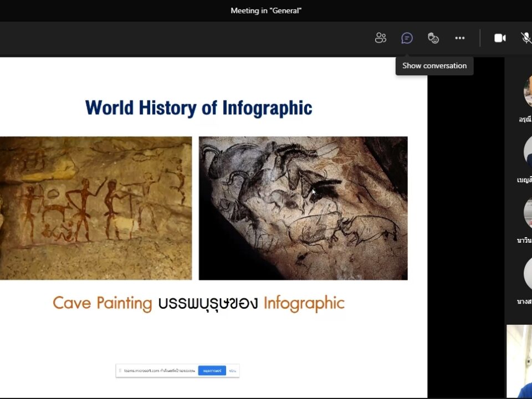Grab the handle on the sharing bar
Viewport: 532px width, 399px height.
pos(120,371)
